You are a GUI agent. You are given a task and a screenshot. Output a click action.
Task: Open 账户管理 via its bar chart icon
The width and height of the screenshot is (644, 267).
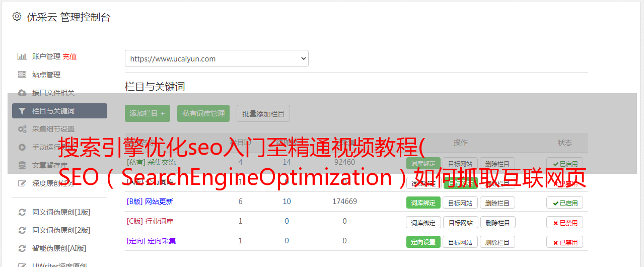click(22, 56)
